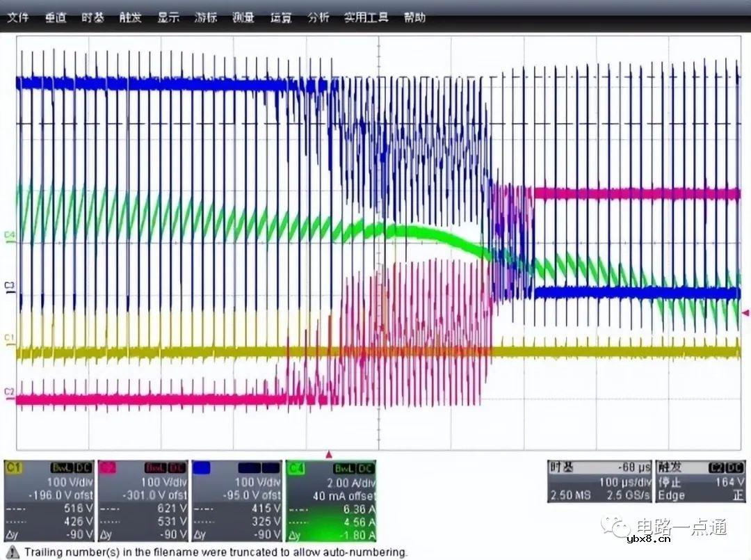The width and height of the screenshot is (751, 560).
Task: Select the C2 ground level marker
Action: [9, 392]
